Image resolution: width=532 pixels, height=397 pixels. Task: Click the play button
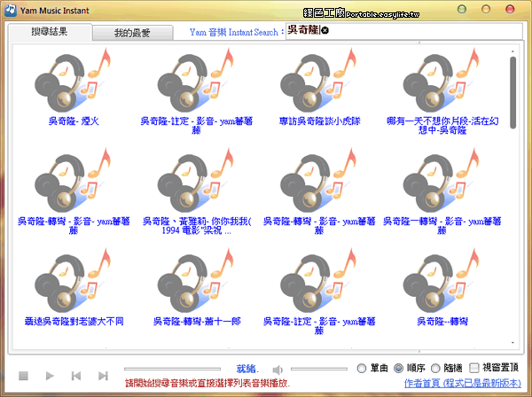point(50,376)
